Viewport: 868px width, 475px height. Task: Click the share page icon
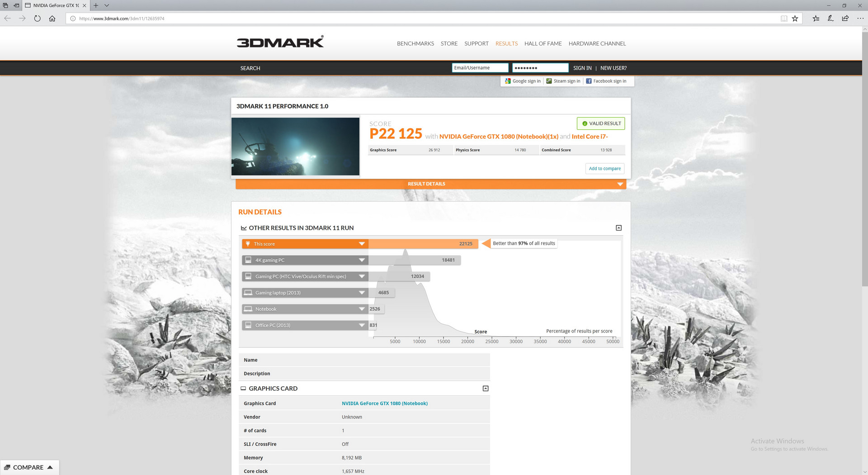845,19
